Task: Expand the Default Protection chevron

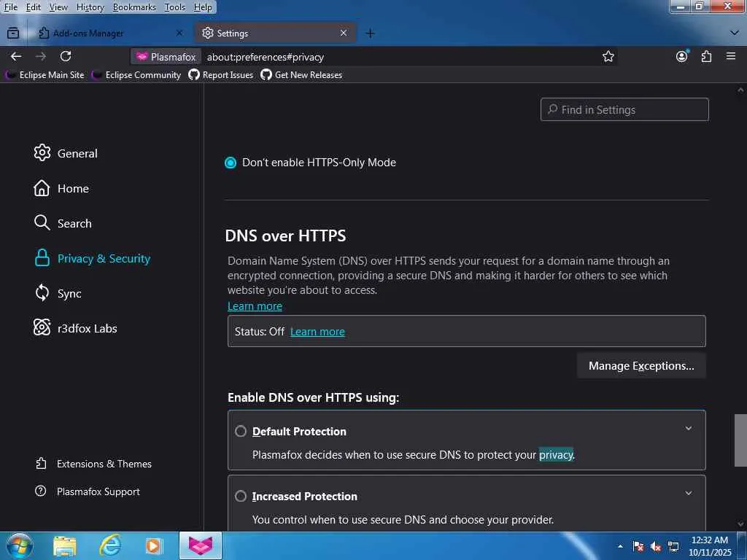Action: [x=689, y=429]
